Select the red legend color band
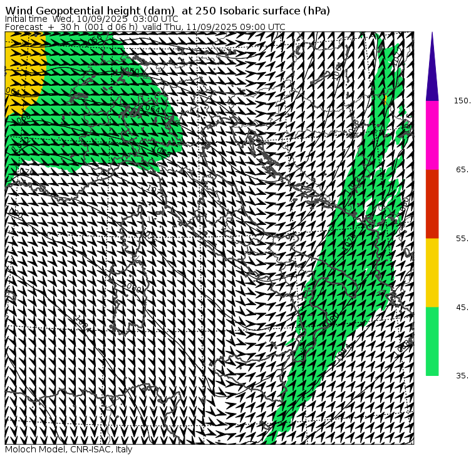Image resolution: width=476 pixels, height=458 pixels. [x=432, y=204]
